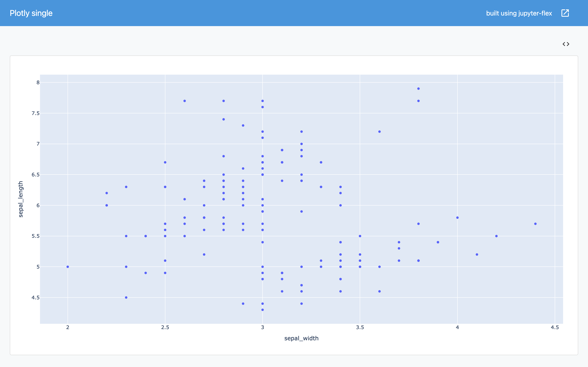The width and height of the screenshot is (588, 367).
Task: Click the 'Plotly single' dashboard title
Action: click(x=31, y=13)
